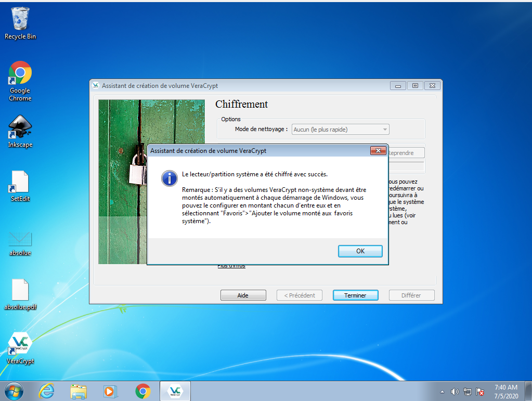Maximize the VeraCrypt wizard window
532x401 pixels.
pos(415,86)
